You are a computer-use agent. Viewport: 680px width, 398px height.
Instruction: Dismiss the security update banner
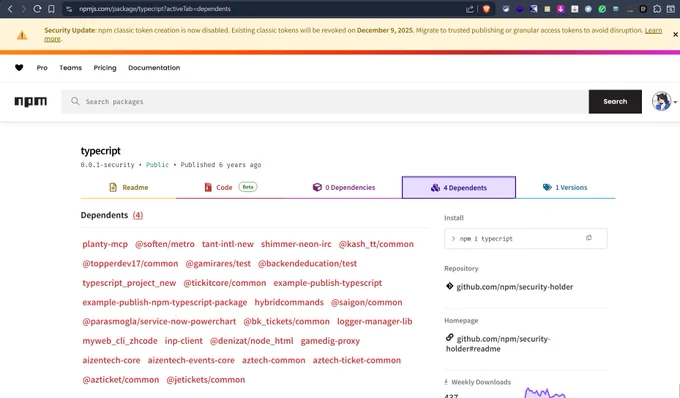click(x=675, y=34)
